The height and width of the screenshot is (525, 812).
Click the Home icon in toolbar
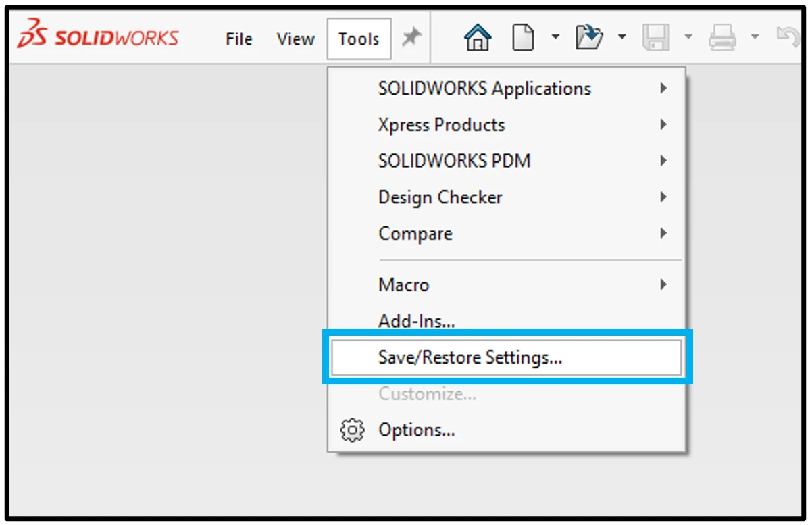(x=478, y=38)
